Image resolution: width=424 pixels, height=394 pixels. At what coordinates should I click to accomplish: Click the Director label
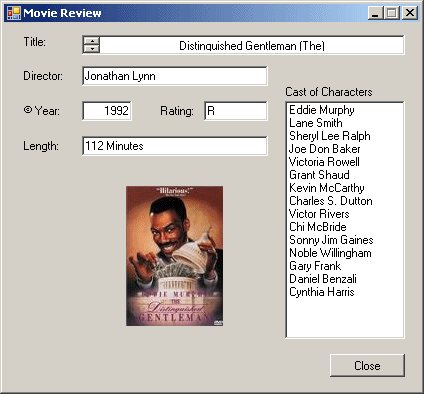(43, 76)
